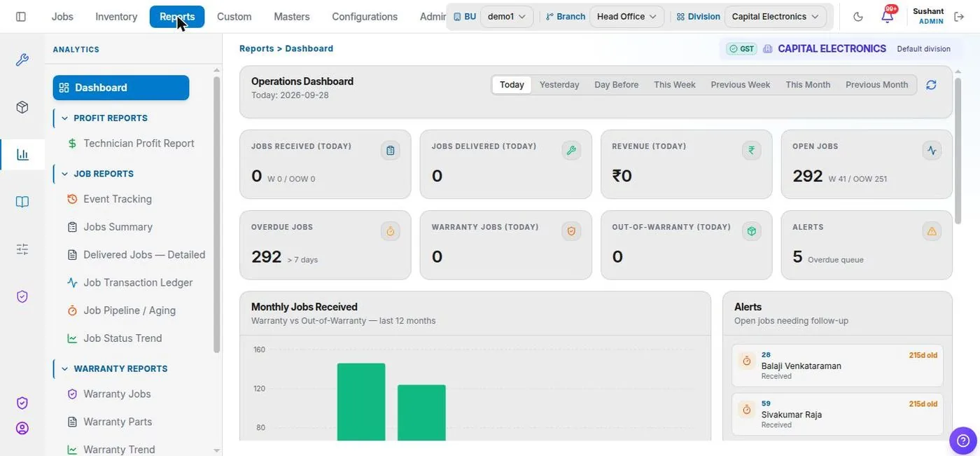Viewport: 980px width, 456px height.
Task: Click the Overdue Jobs timer icon
Action: coord(391,231)
